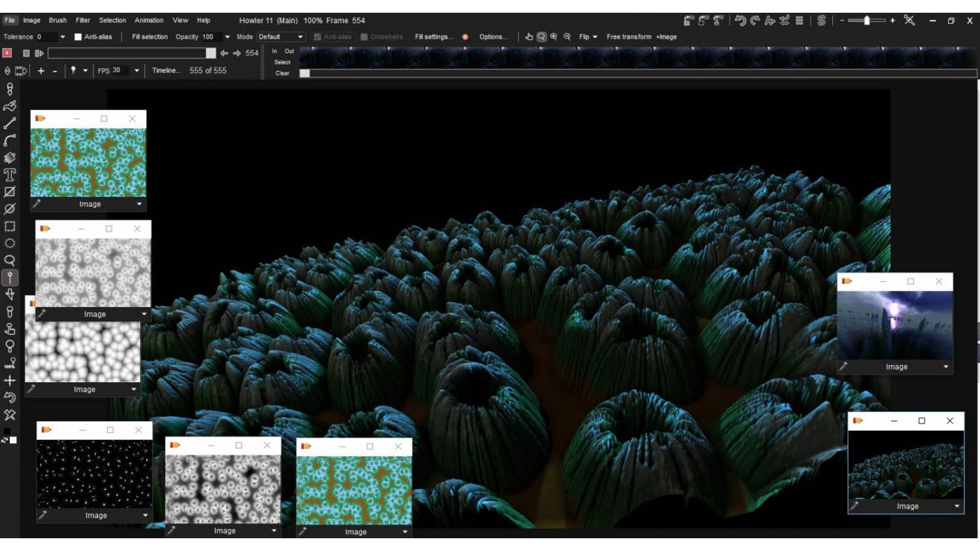
Task: Toggle the greyed Crosshairs checkbox
Action: [364, 37]
